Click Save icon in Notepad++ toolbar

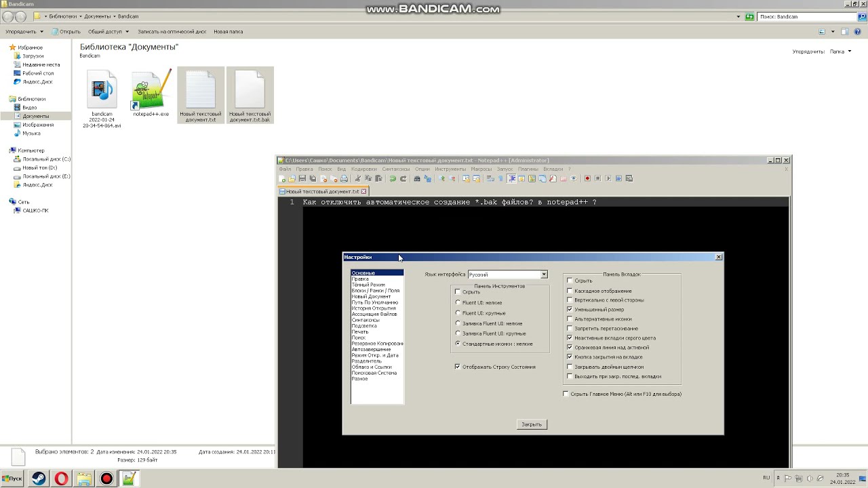pos(302,178)
